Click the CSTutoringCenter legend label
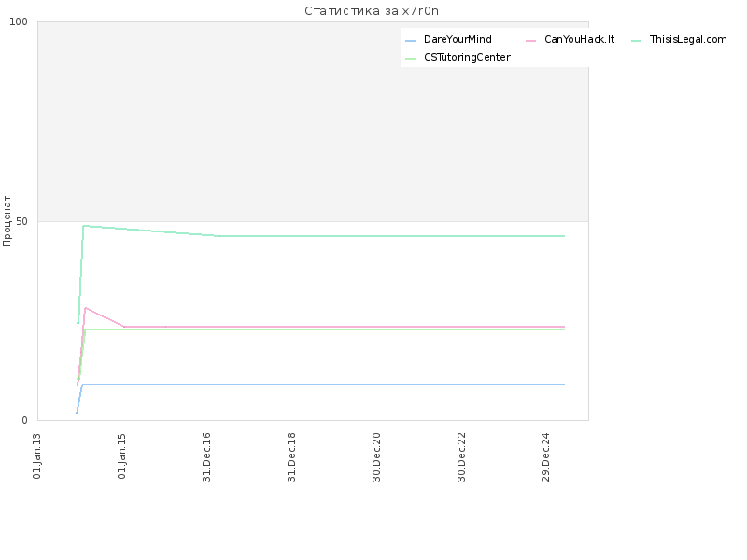 467,57
